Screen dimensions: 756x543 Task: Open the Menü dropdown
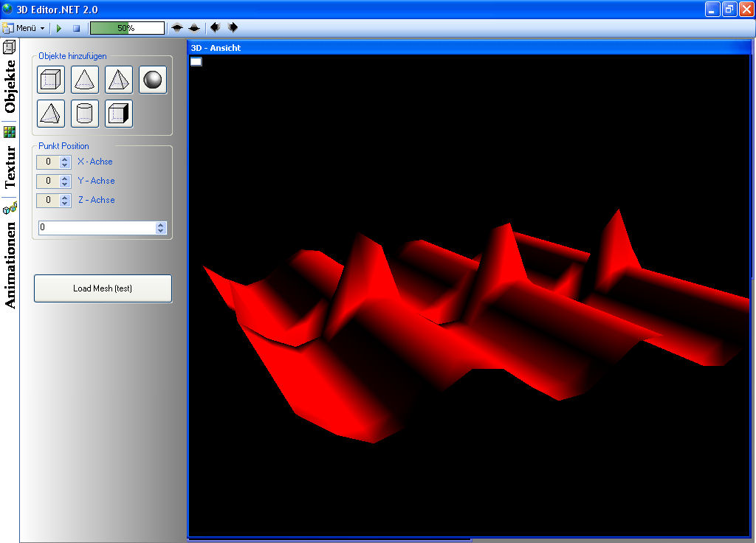[24, 28]
